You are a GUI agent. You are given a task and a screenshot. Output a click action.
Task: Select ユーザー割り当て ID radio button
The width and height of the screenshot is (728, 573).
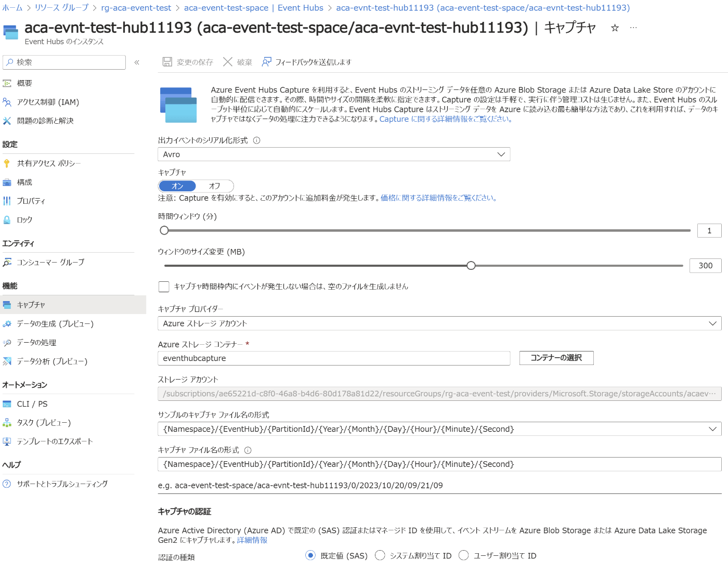click(x=464, y=555)
